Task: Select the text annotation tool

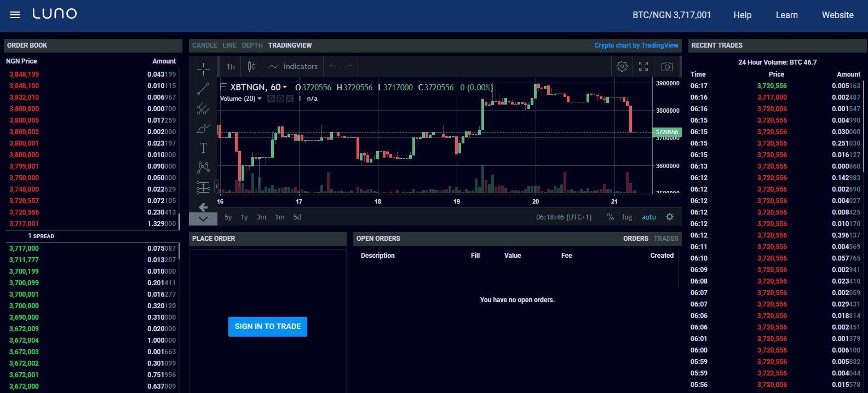Action: click(203, 148)
